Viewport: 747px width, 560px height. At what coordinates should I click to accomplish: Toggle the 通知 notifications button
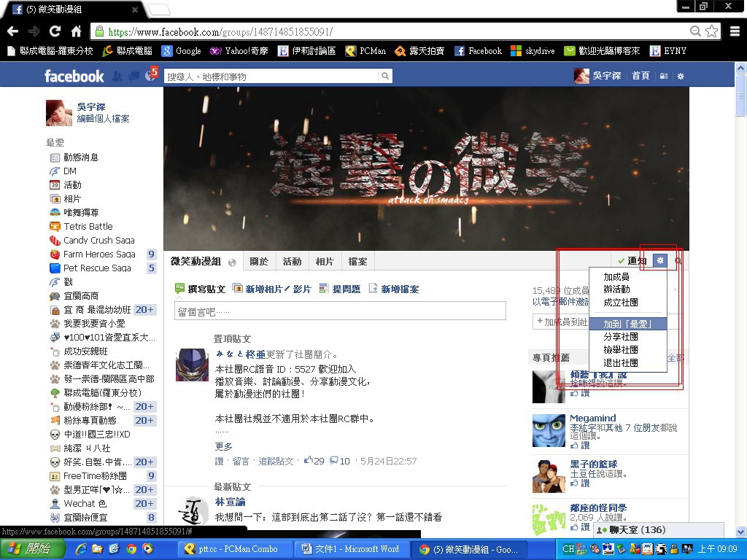pyautogui.click(x=632, y=260)
